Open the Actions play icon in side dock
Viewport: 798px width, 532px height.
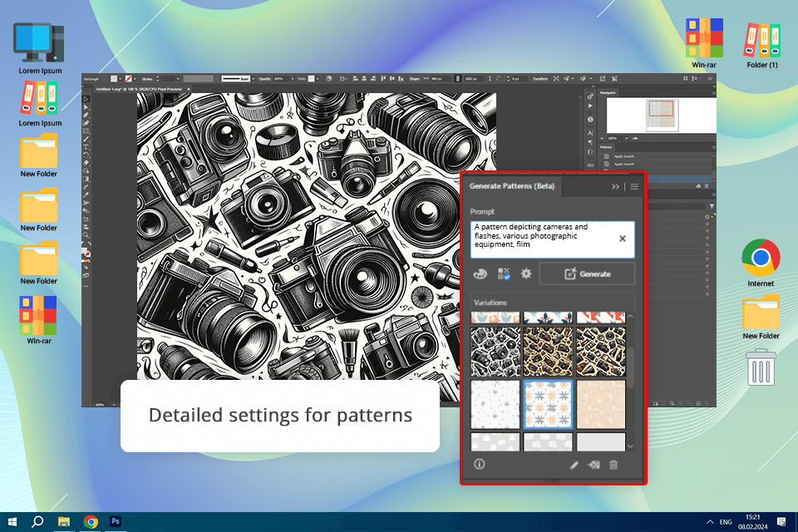[x=590, y=106]
